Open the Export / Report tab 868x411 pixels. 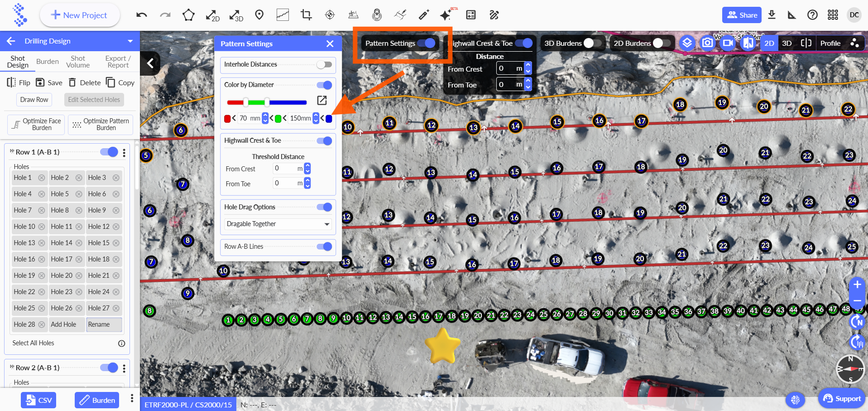118,62
